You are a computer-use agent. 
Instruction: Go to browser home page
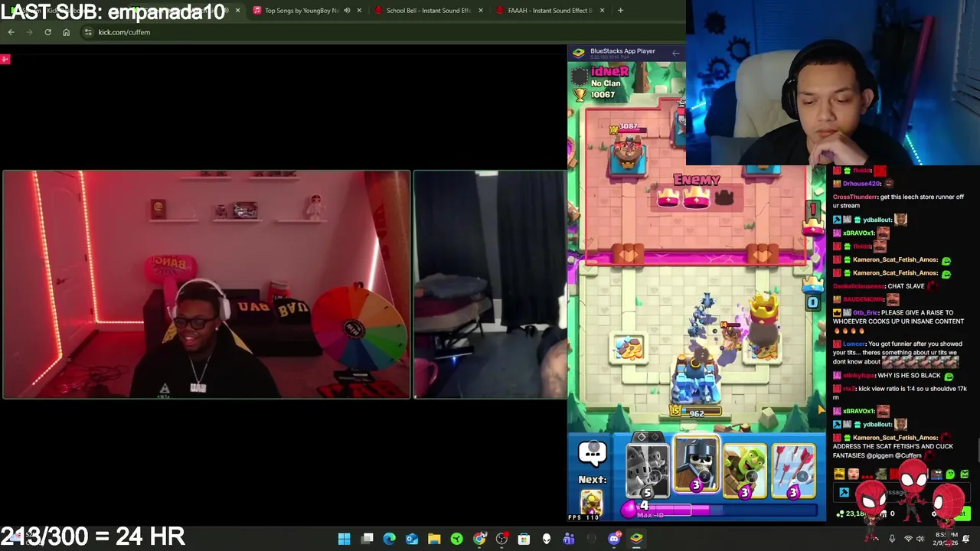tap(66, 32)
